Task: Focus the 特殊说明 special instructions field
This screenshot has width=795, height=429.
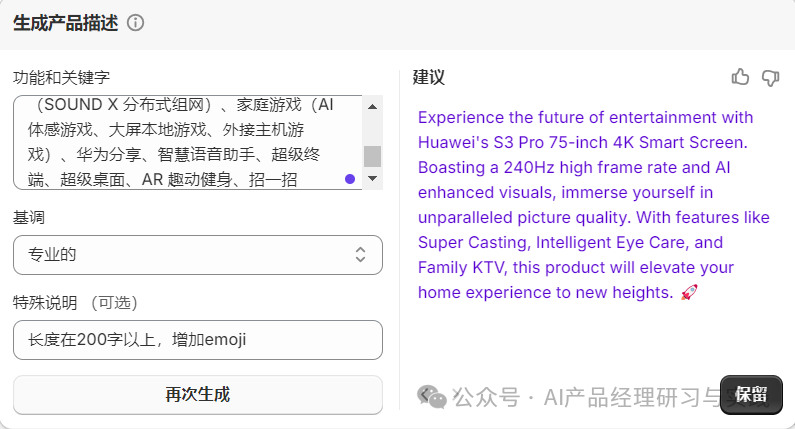Action: point(197,340)
